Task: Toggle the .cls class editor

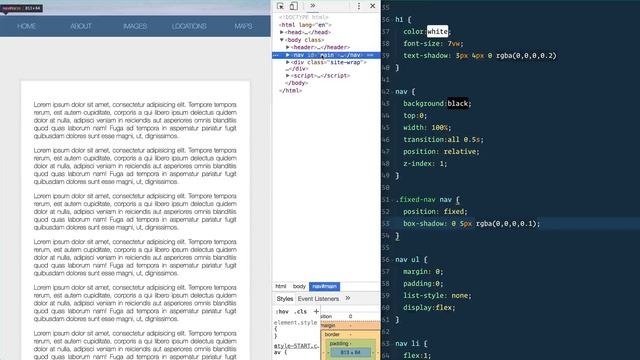Action: tap(301, 311)
